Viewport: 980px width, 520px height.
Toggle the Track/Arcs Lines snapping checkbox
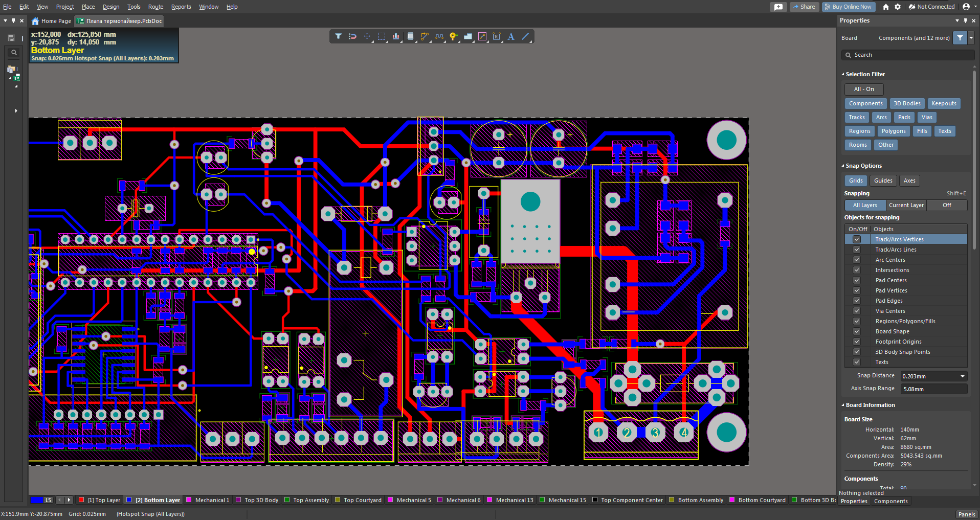857,250
